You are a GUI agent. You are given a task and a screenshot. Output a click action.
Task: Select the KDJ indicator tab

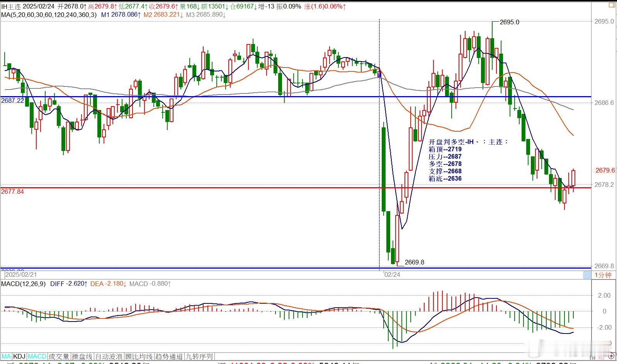tap(20, 357)
